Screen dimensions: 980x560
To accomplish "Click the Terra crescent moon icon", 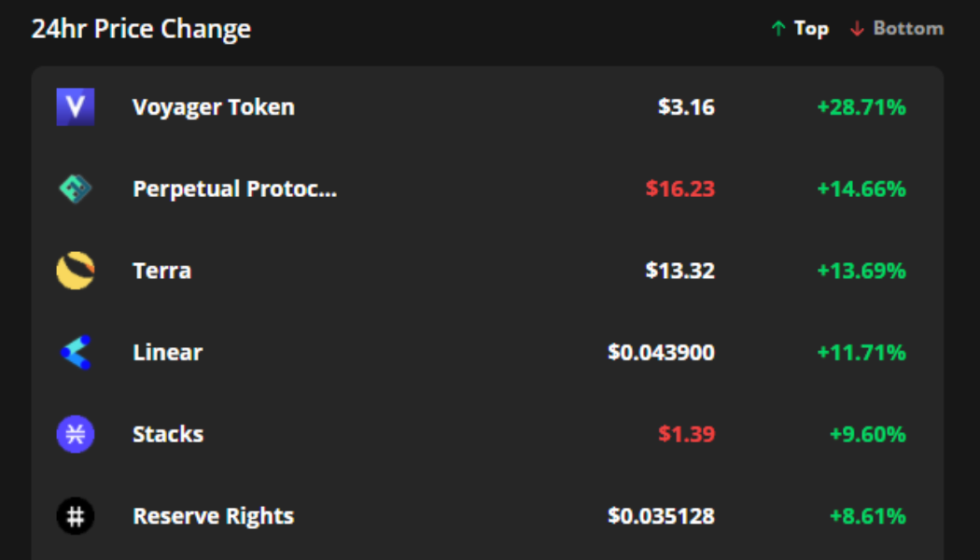I will click(73, 270).
